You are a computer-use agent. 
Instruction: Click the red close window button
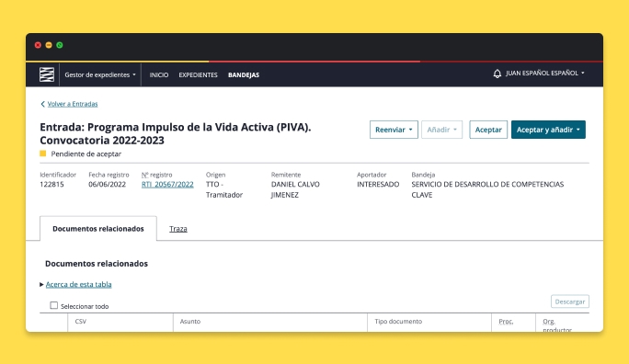coord(38,45)
